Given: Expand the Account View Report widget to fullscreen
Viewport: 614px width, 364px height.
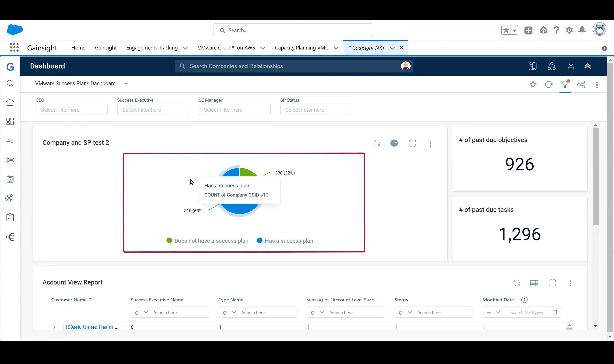Looking at the screenshot, I should tap(552, 283).
